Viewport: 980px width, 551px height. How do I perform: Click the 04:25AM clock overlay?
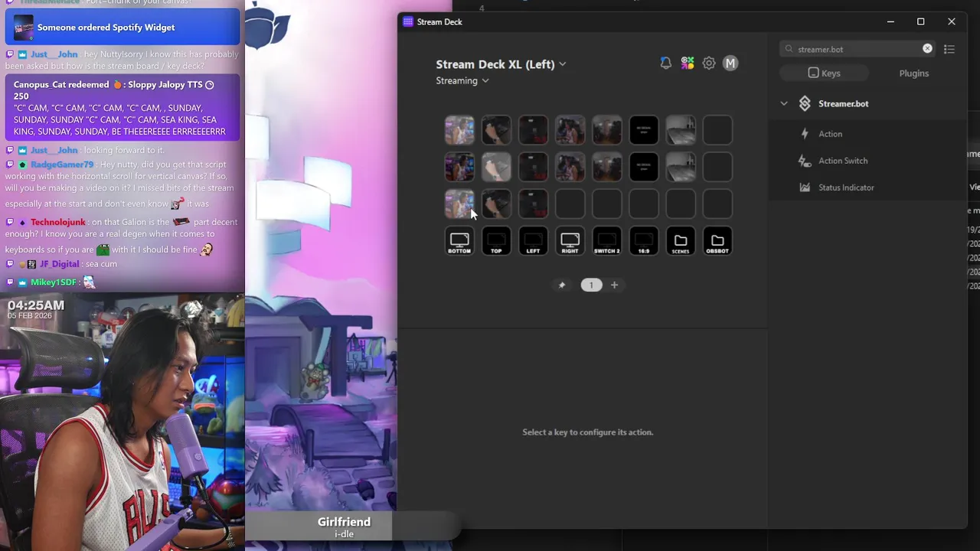click(x=36, y=305)
